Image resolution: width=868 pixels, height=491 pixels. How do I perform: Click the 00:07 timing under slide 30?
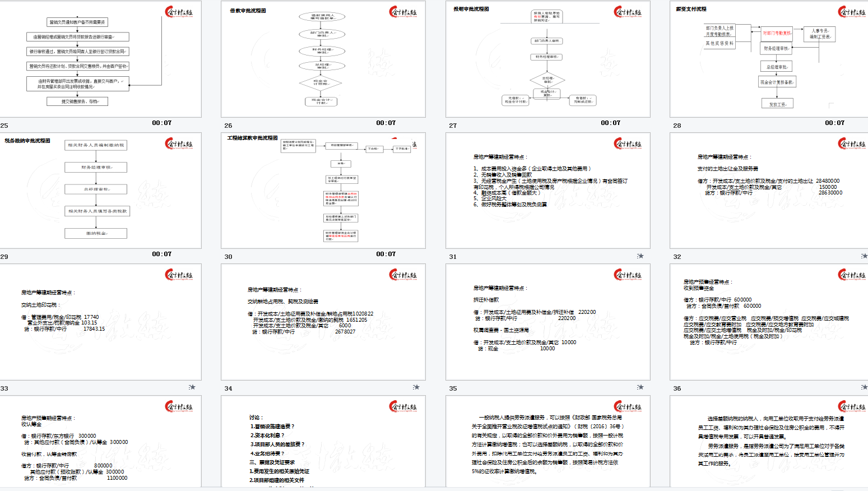pos(386,254)
